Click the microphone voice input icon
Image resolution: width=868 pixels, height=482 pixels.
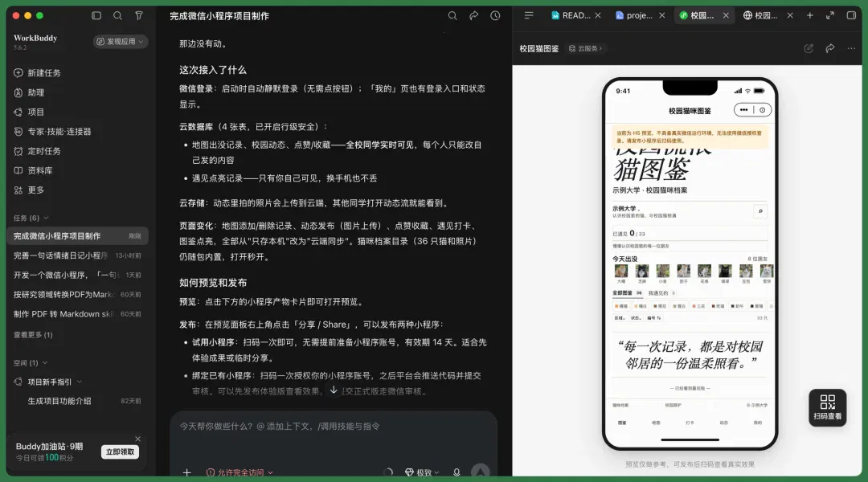coord(457,472)
